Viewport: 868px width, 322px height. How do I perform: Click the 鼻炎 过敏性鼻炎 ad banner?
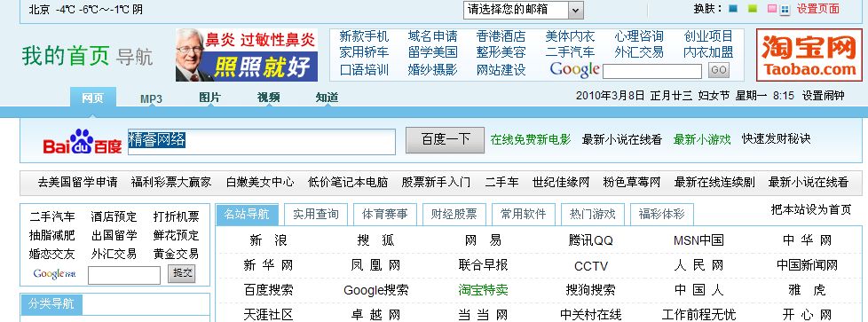point(247,55)
